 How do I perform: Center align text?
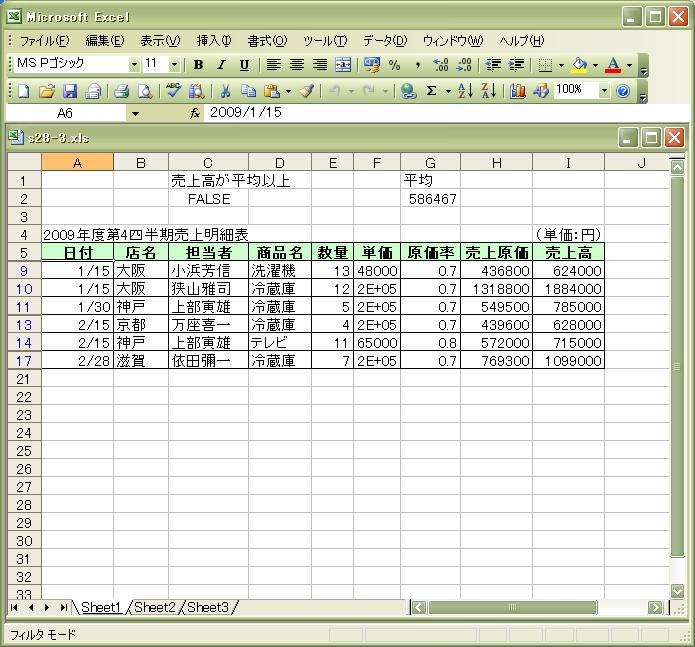tap(297, 65)
